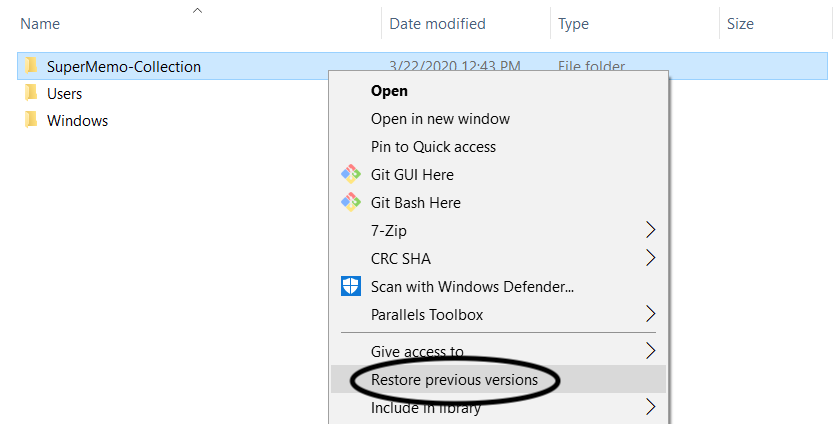Choose Open from the context menu
834x424 pixels.
pos(389,91)
